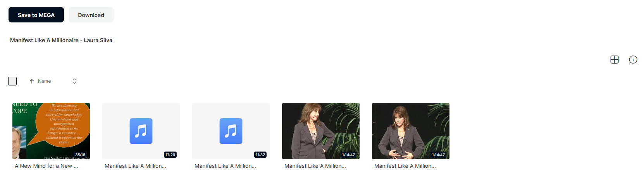The height and width of the screenshot is (179, 644).
Task: Click the 'A New Mind for a New ...' filename
Action: (46, 166)
